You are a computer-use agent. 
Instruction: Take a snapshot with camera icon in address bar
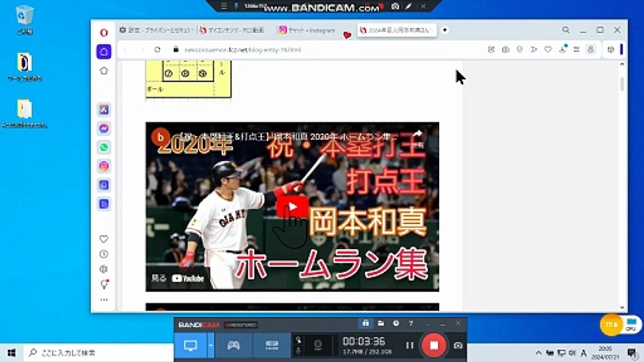(x=506, y=49)
